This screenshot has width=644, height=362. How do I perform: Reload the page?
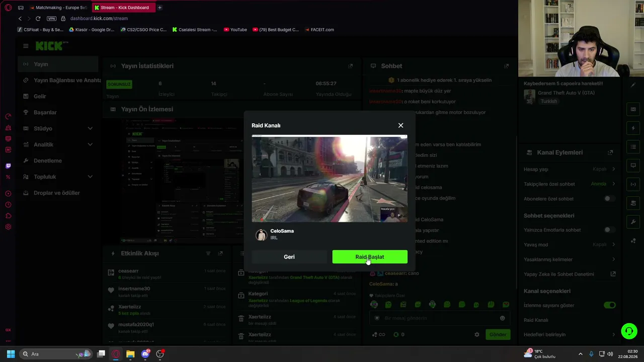(38, 19)
